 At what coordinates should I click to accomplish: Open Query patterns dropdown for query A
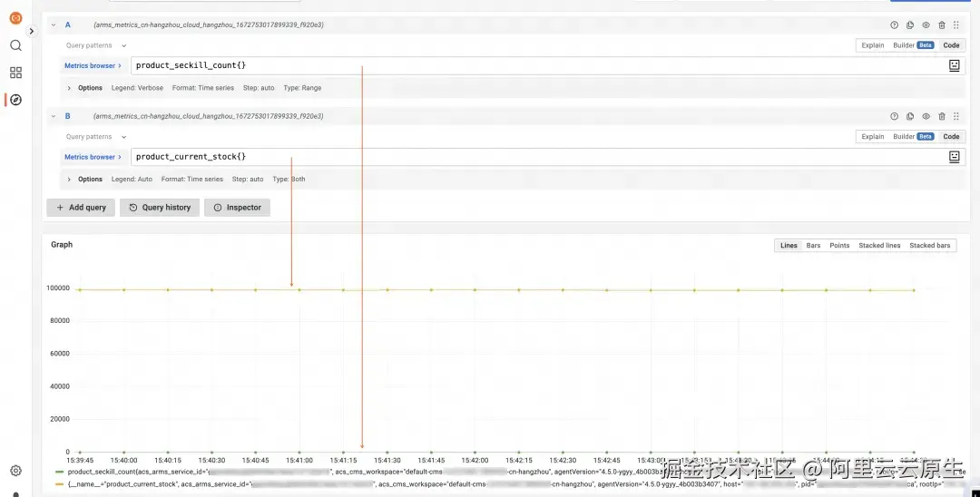(96, 45)
